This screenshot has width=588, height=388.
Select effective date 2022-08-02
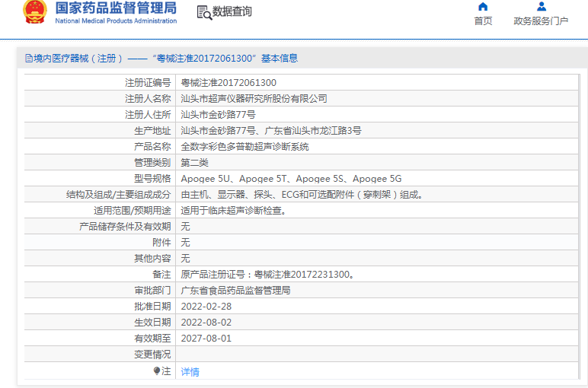206,323
